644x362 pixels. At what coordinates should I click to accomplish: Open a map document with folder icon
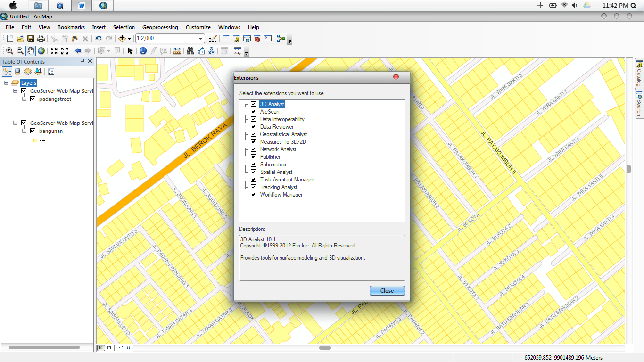(20, 39)
